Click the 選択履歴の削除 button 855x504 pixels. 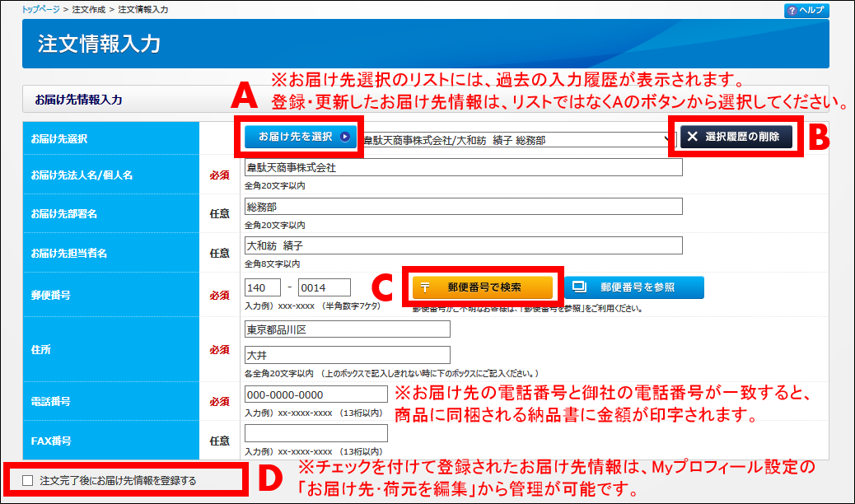coord(736,138)
